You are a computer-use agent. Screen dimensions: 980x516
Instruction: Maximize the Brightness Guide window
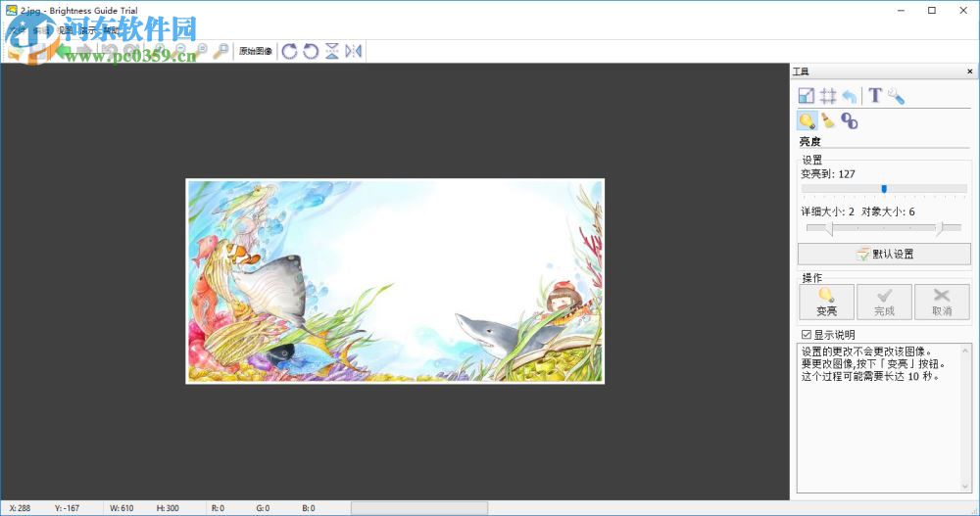tap(931, 10)
